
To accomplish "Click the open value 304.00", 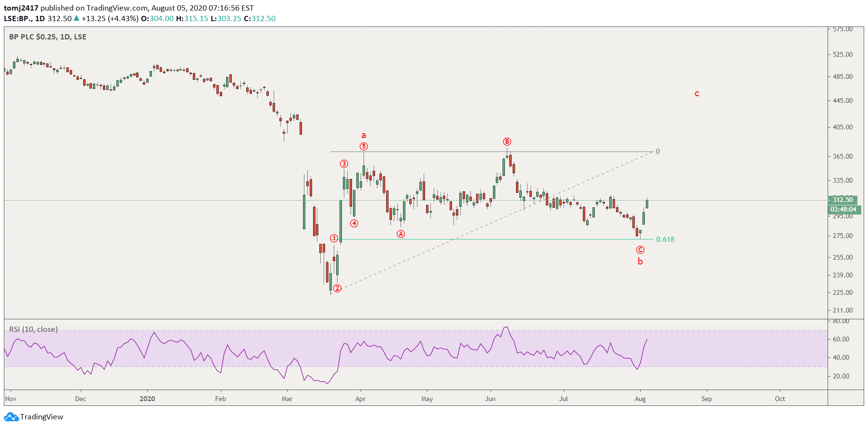I will (x=162, y=19).
